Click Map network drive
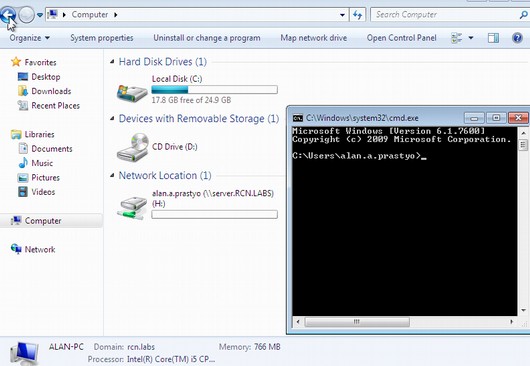 tap(314, 38)
